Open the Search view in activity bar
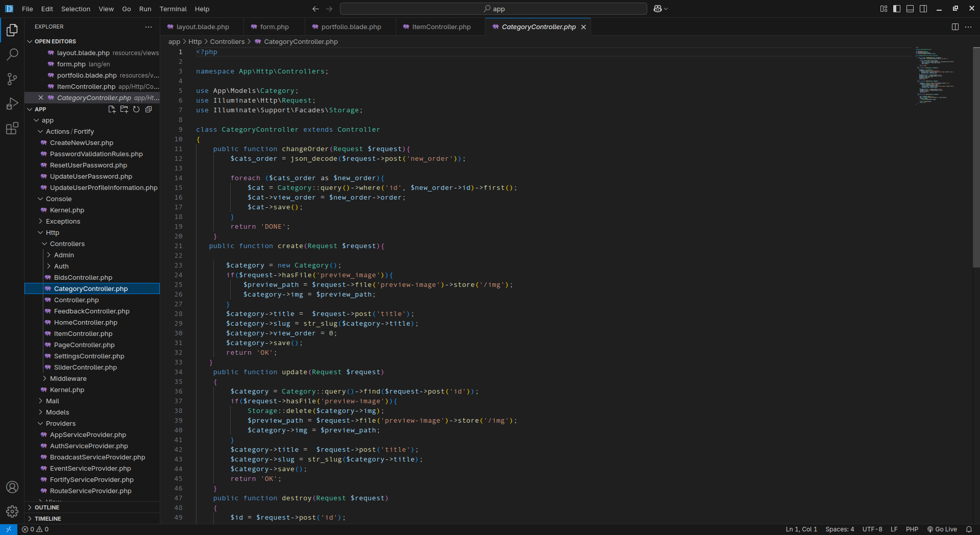This screenshot has width=980, height=535. pos(12,54)
